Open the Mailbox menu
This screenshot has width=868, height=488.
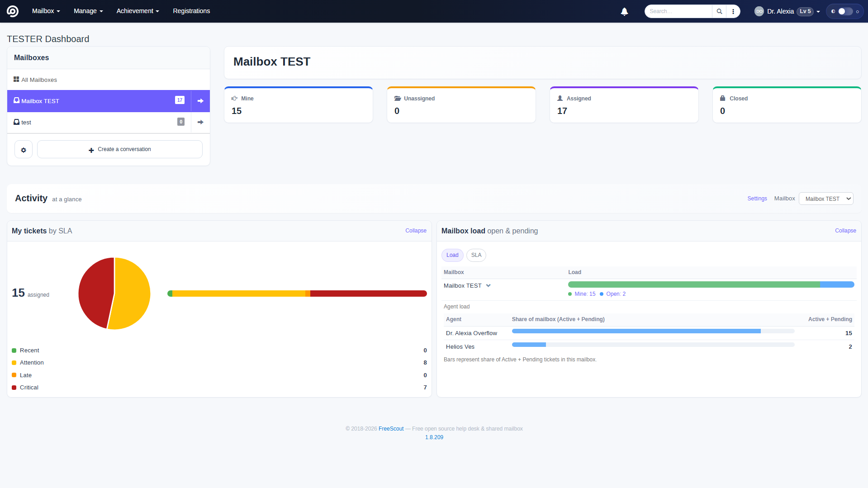tap(46, 11)
